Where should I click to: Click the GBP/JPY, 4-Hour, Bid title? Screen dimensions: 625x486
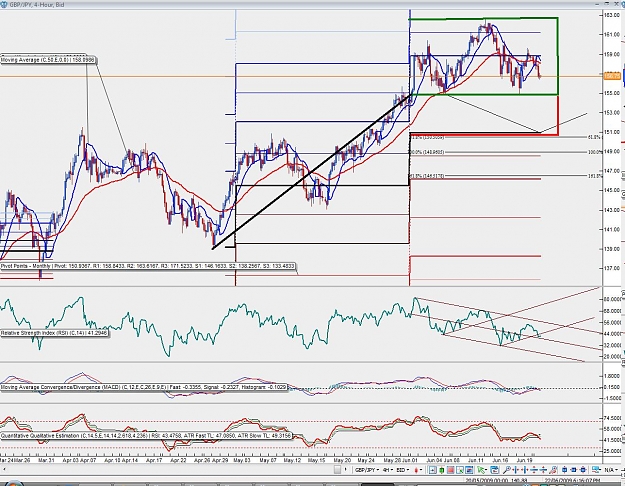point(36,4)
